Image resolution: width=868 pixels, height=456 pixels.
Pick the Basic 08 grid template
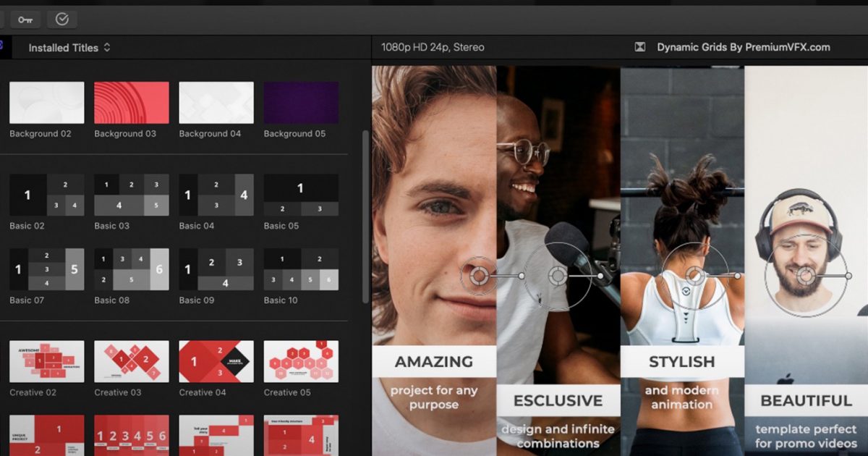coord(131,268)
